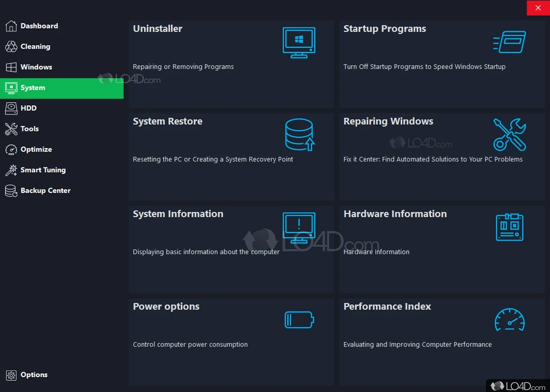Click the Hardware Information motherboard icon

coord(510,227)
